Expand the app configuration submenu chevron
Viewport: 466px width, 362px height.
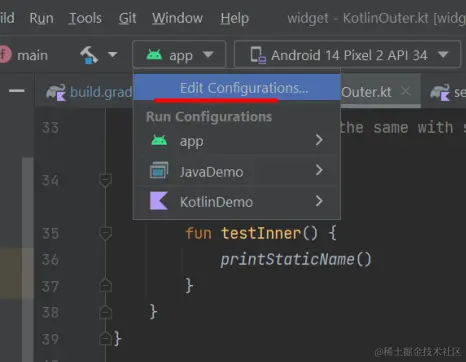pyautogui.click(x=319, y=140)
